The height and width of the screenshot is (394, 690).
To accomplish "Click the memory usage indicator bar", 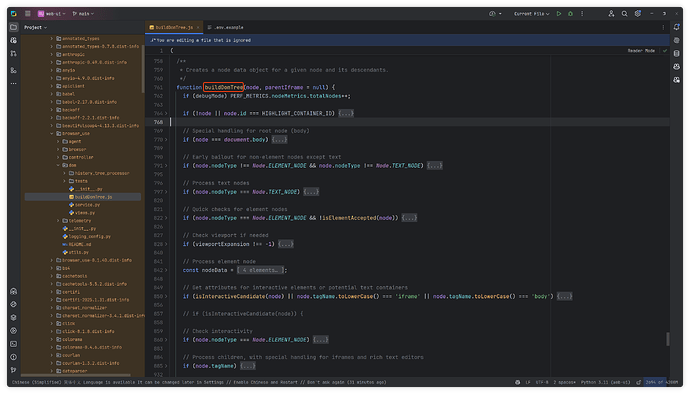I will tap(661, 382).
